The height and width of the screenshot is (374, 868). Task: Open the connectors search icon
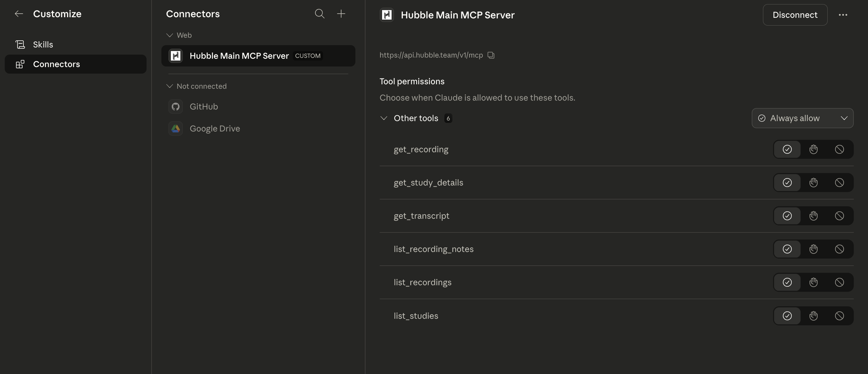tap(319, 14)
